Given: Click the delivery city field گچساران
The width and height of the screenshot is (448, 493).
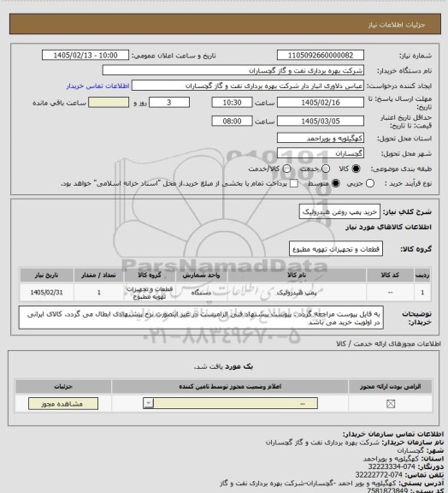Looking at the screenshot, I should coord(321,153).
